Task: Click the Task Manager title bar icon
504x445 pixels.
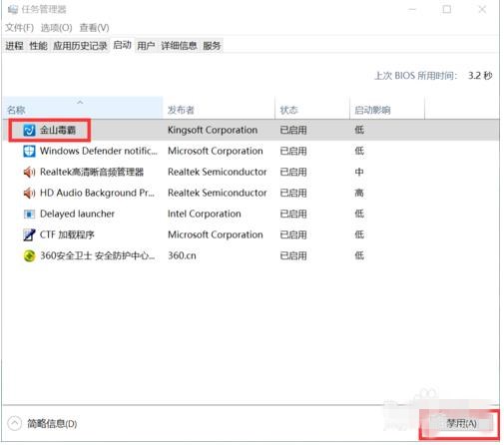Action: (13, 10)
